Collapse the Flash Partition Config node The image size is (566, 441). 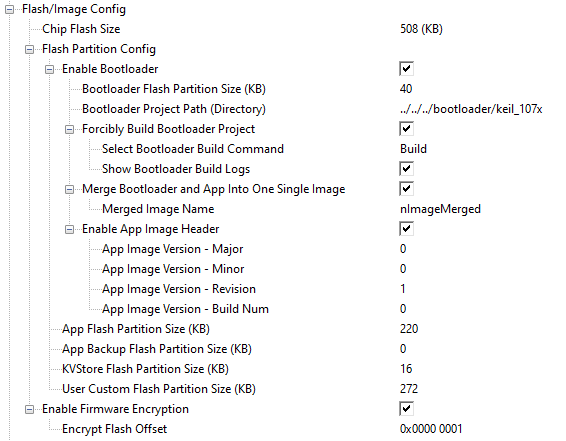29,49
